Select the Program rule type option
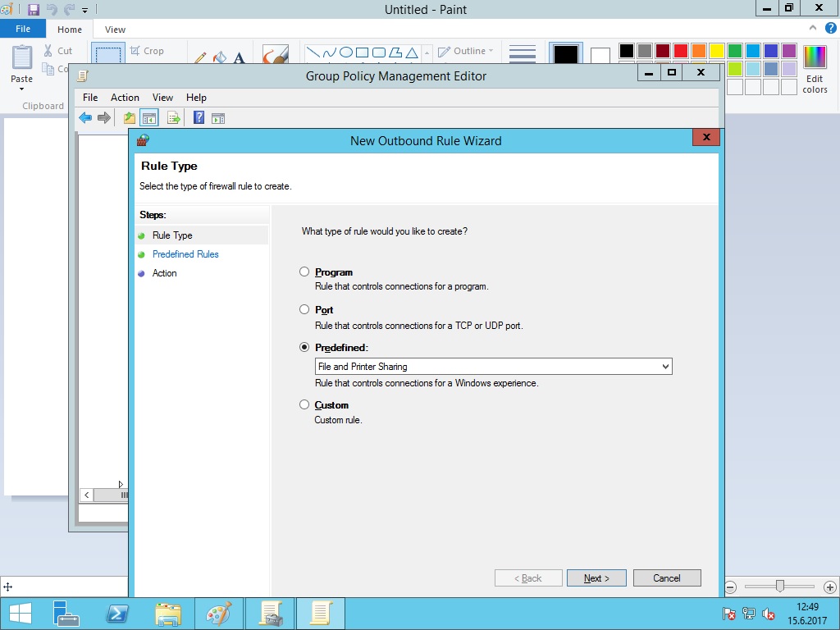Image resolution: width=840 pixels, height=630 pixels. point(305,272)
